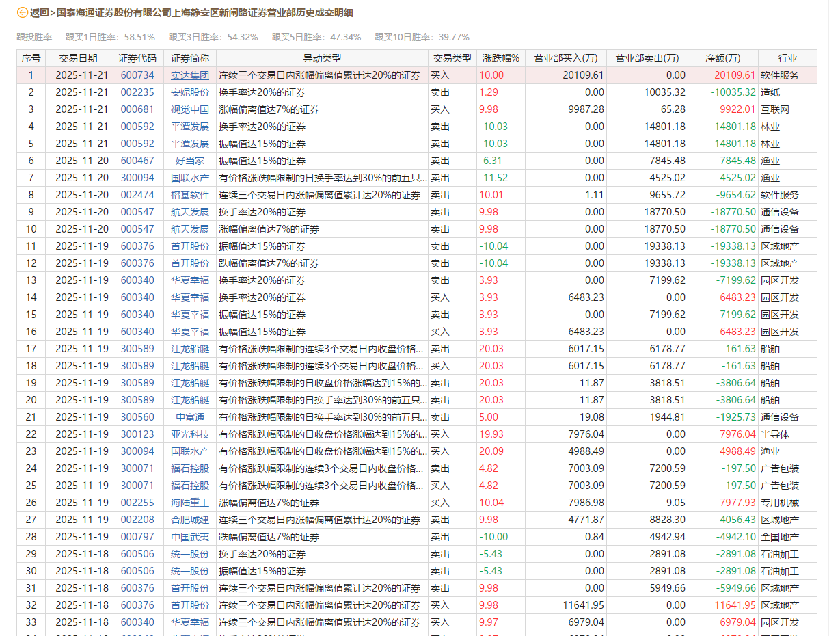Click the 序号 column header
840x636 pixels.
[x=31, y=58]
